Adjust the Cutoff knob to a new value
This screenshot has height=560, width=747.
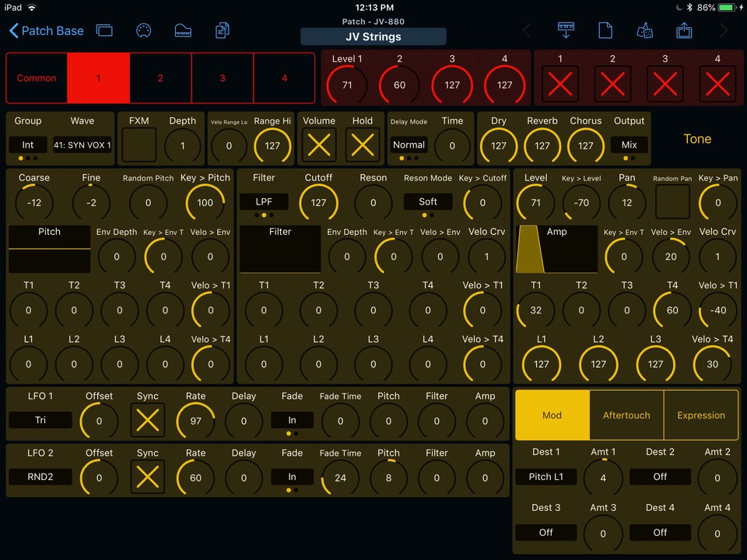[318, 202]
